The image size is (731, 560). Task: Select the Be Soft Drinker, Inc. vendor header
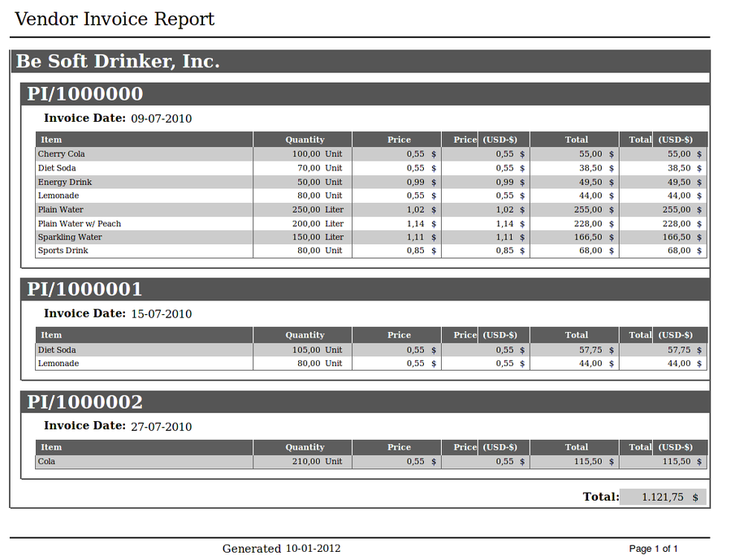(119, 62)
